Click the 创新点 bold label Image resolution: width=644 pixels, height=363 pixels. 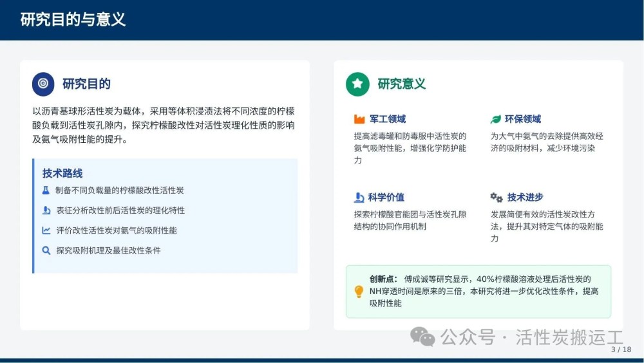[x=383, y=279]
